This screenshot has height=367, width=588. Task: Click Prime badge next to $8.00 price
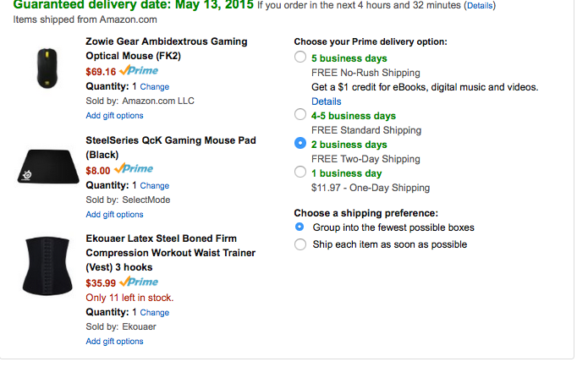tap(134, 169)
